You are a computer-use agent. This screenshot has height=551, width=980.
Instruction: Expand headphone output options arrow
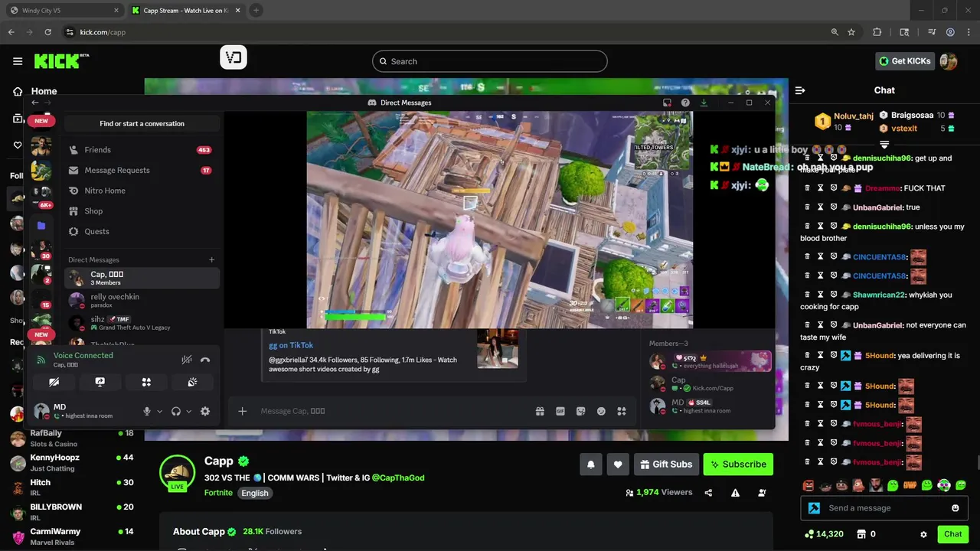[x=188, y=411]
